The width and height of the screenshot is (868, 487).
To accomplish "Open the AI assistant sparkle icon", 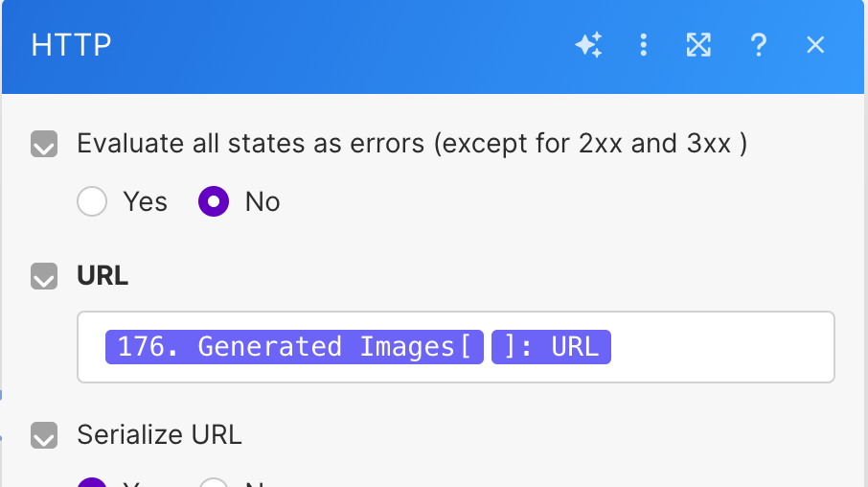I will point(588,45).
